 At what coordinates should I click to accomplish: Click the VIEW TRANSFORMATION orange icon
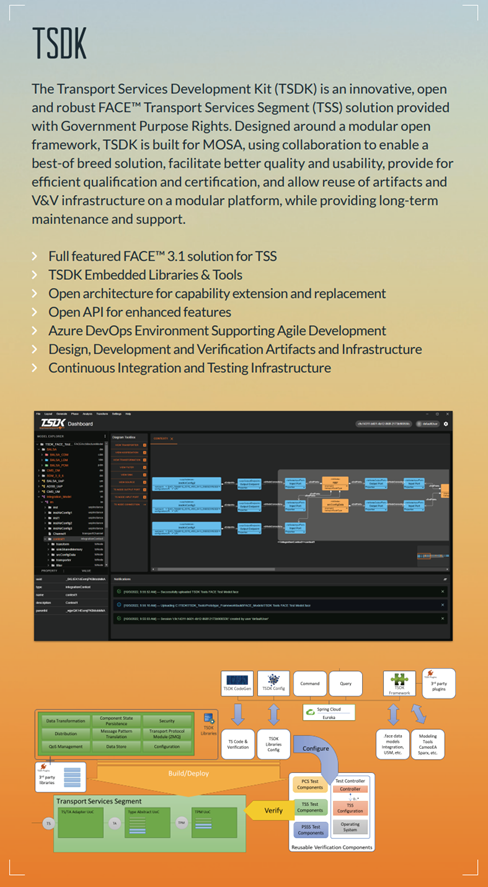click(145, 460)
